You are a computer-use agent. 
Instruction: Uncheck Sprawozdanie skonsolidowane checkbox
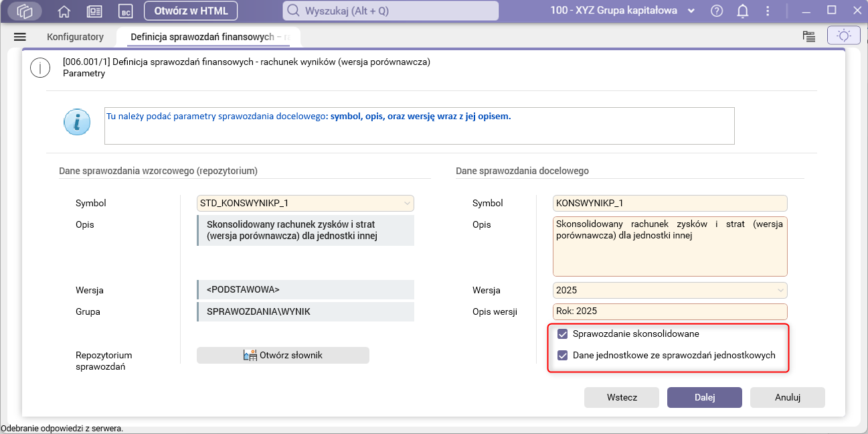tap(563, 334)
